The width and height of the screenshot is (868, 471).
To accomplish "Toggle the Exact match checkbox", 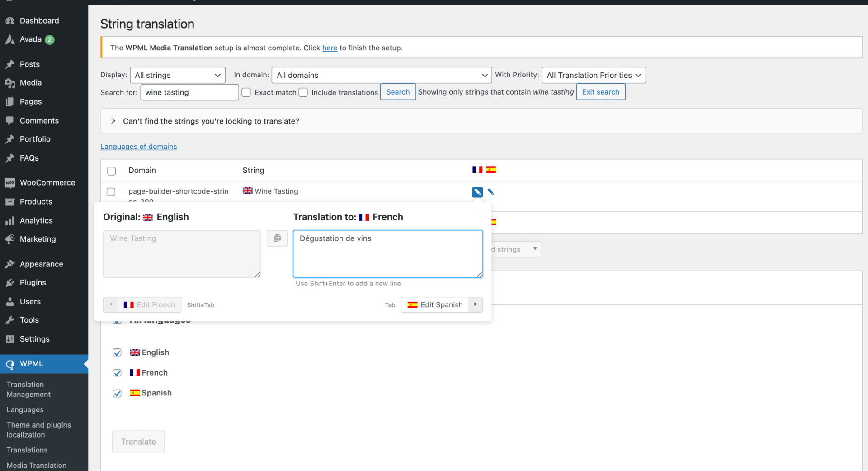I will pos(246,92).
